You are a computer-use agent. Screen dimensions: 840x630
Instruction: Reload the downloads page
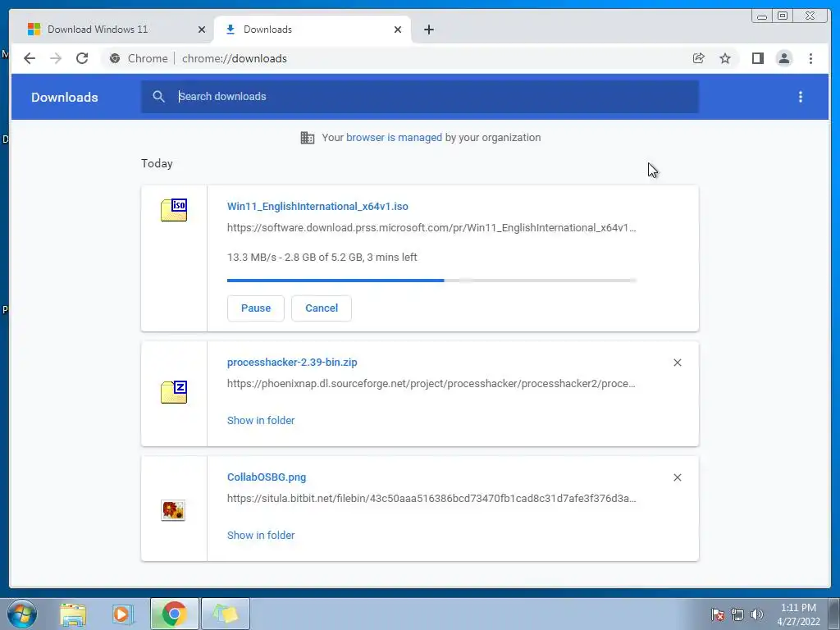click(82, 58)
